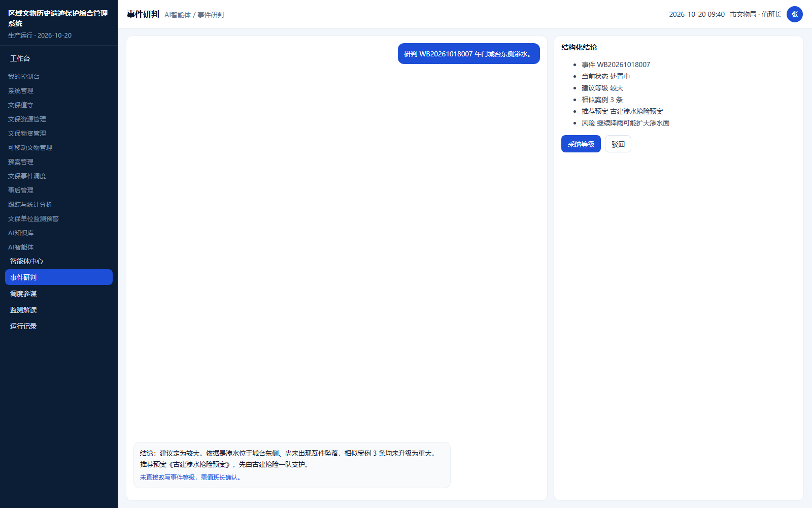This screenshot has height=508, width=812.
Task: Click the 结构化结论 panel heading
Action: pos(579,47)
